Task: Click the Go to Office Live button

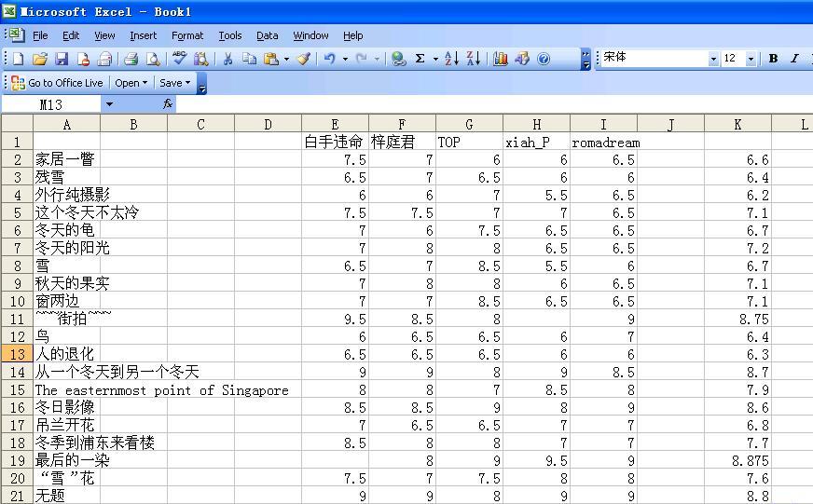Action: point(58,83)
